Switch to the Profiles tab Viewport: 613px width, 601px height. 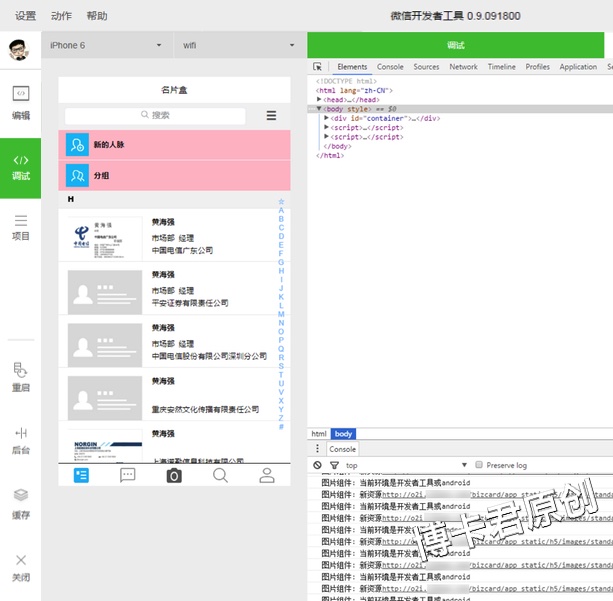click(538, 67)
